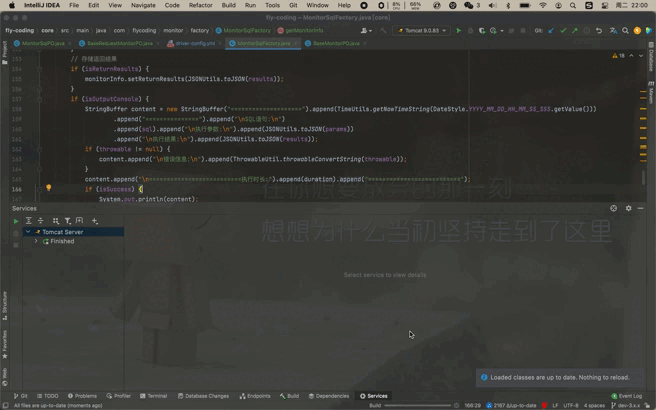The image size is (656, 410).
Task: Open Search Everywhere magnifier in toolbar
Action: (625, 31)
